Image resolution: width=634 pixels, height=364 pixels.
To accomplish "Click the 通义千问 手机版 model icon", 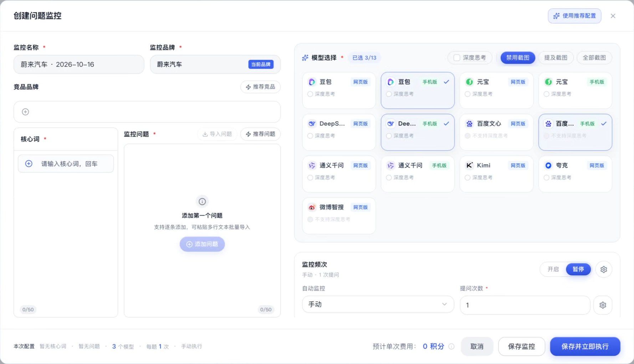I will click(391, 165).
